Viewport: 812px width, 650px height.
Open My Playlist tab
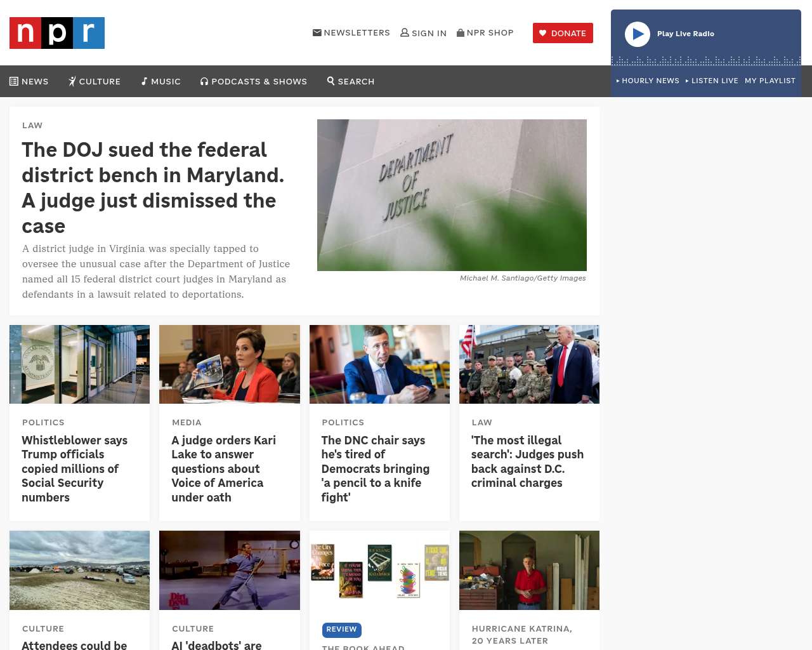(x=770, y=81)
